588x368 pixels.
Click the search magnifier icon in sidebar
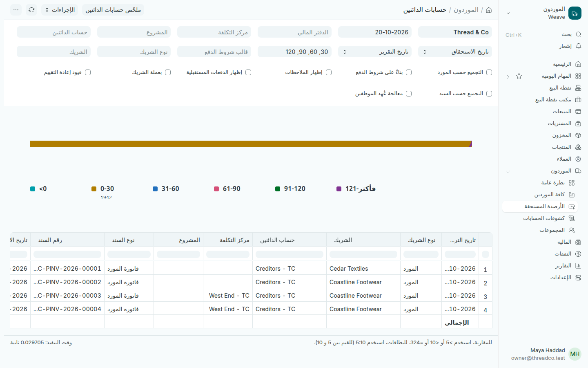pyautogui.click(x=578, y=34)
